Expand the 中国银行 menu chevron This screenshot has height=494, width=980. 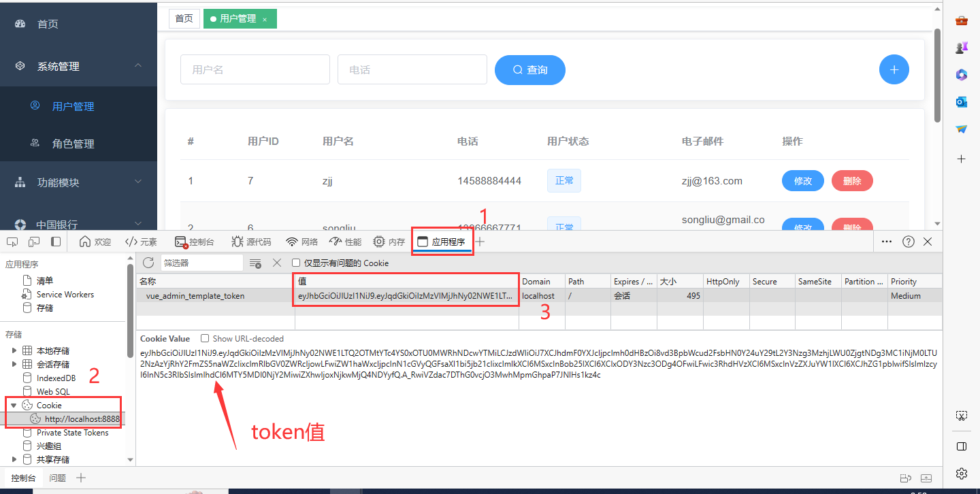pos(138,224)
